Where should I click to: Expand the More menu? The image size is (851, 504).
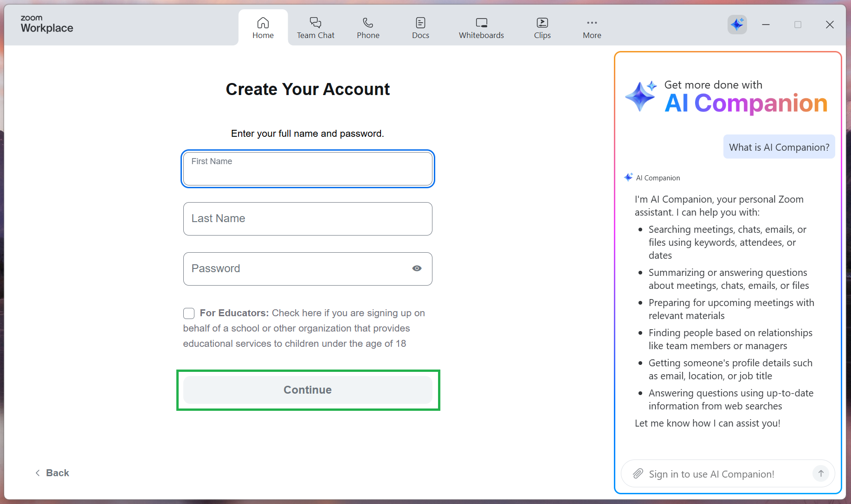(x=592, y=28)
